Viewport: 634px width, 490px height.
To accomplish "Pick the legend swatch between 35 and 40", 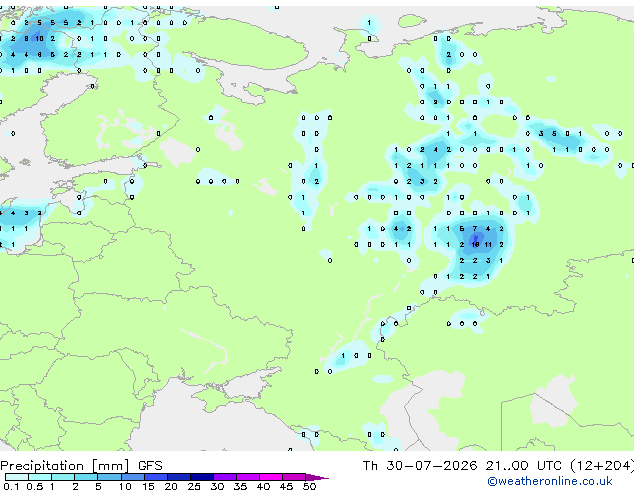I will coord(248,477).
